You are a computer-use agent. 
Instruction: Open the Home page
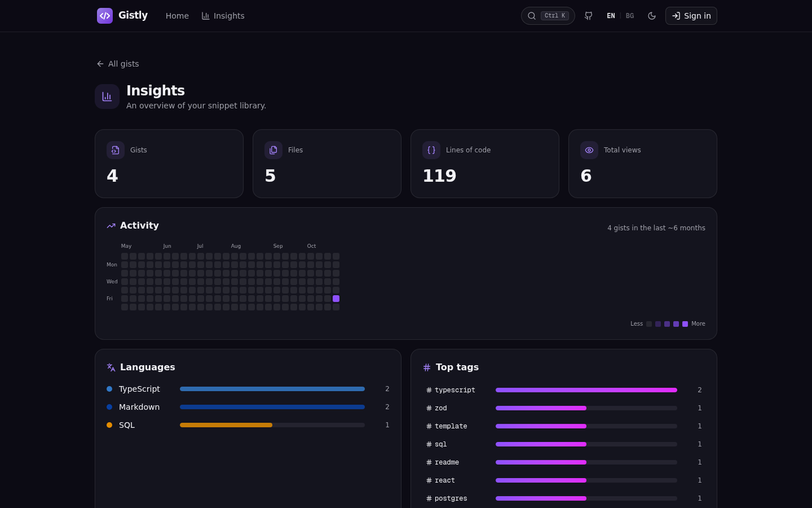pos(177,16)
